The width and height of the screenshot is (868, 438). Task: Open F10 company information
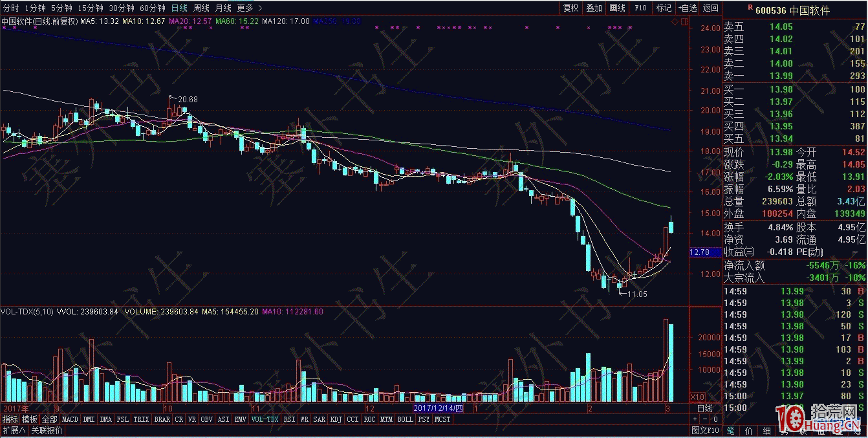[x=640, y=8]
